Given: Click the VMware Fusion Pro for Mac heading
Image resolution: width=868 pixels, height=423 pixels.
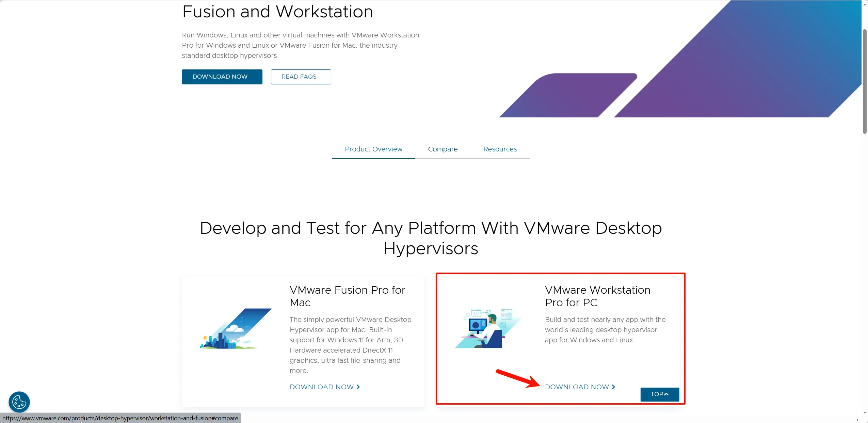Looking at the screenshot, I should (x=347, y=296).
